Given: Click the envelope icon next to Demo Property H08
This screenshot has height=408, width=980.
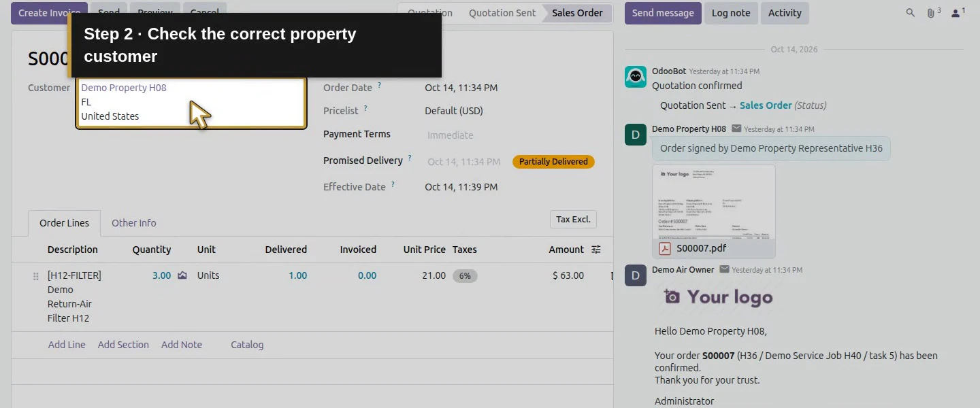Looking at the screenshot, I should pos(736,129).
